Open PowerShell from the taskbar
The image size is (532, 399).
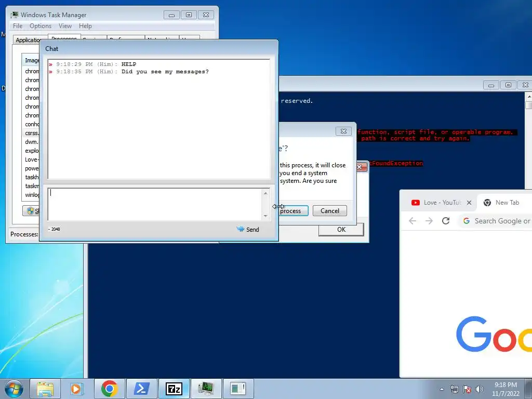click(x=141, y=389)
